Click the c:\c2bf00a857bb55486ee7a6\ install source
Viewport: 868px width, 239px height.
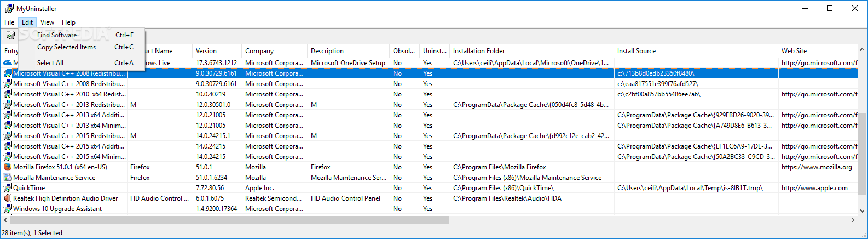tap(659, 94)
